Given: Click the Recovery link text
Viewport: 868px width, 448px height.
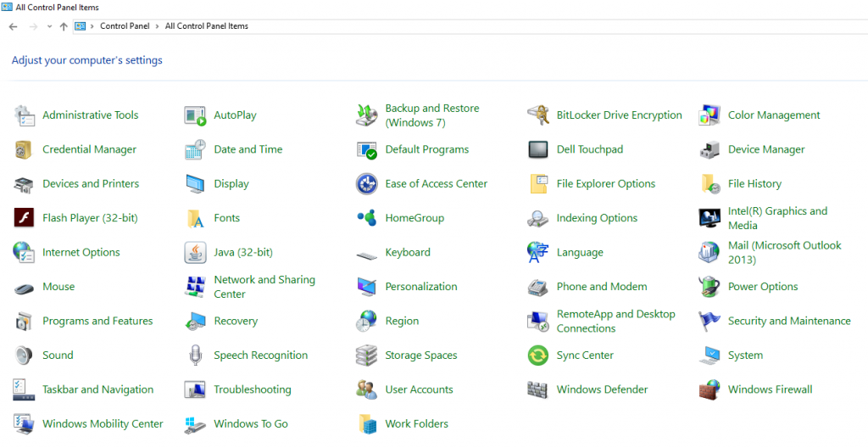Looking at the screenshot, I should pyautogui.click(x=236, y=321).
